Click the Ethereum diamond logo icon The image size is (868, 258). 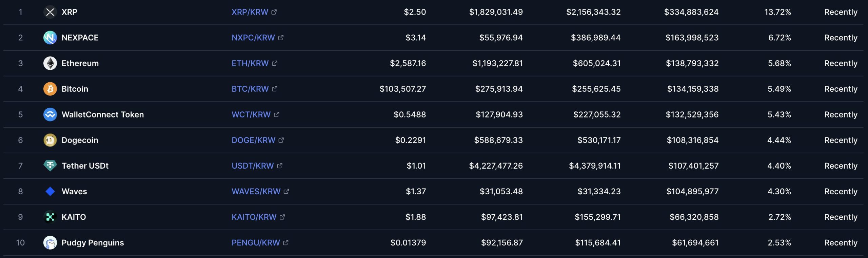(50, 63)
